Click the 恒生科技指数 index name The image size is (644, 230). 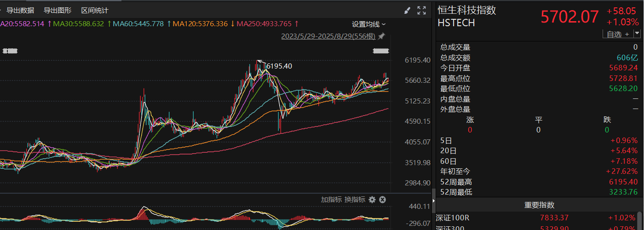pos(467,10)
